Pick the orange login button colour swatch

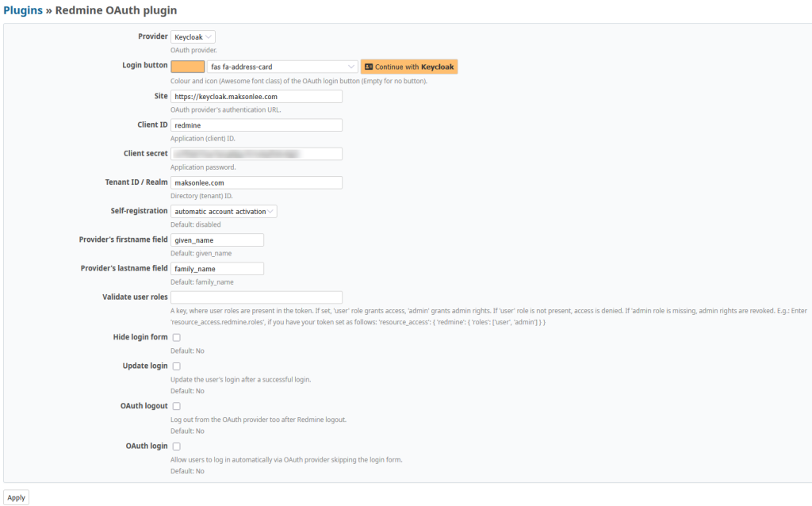(187, 67)
